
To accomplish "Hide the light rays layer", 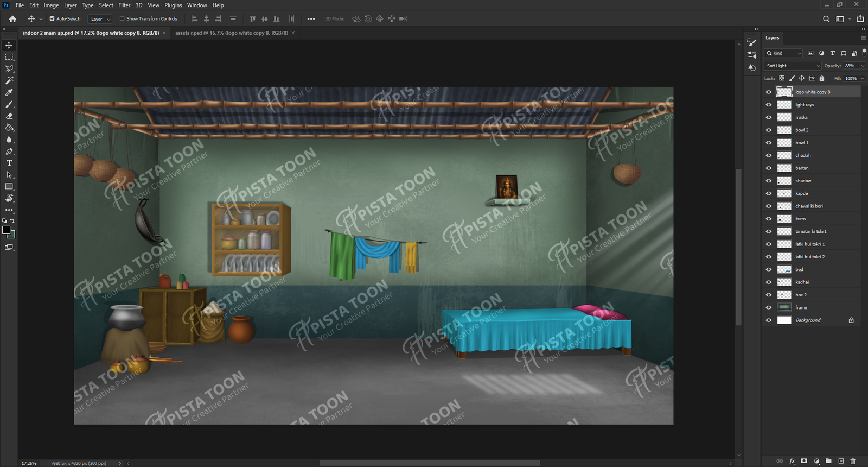I will (768, 105).
